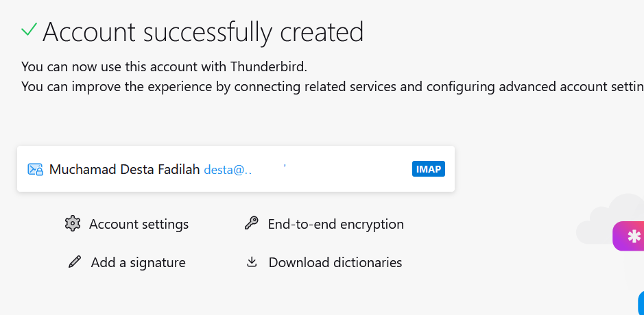
Task: Click the blue IMAP badge
Action: point(429,169)
